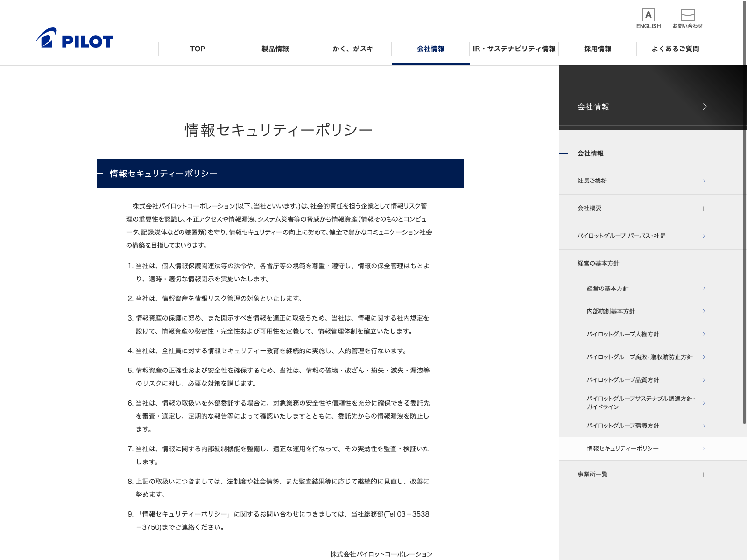Open よくあるご質問 in the navigation
The image size is (747, 560).
[675, 49]
